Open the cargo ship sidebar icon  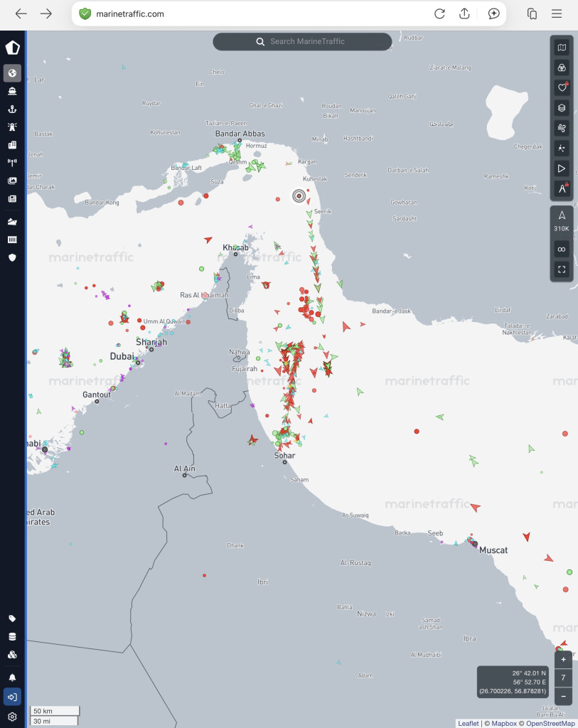point(13,222)
